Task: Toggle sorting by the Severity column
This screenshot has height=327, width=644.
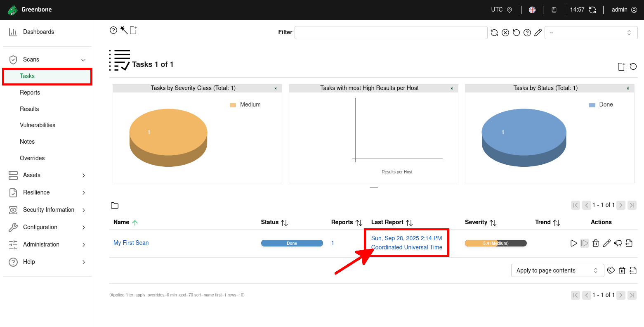Action: (x=493, y=223)
